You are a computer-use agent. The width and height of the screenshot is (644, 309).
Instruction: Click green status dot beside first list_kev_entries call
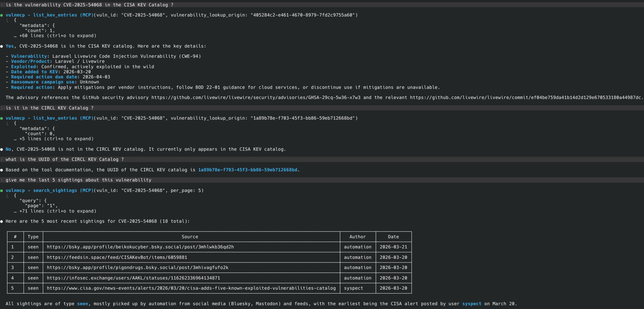[x=2, y=15]
